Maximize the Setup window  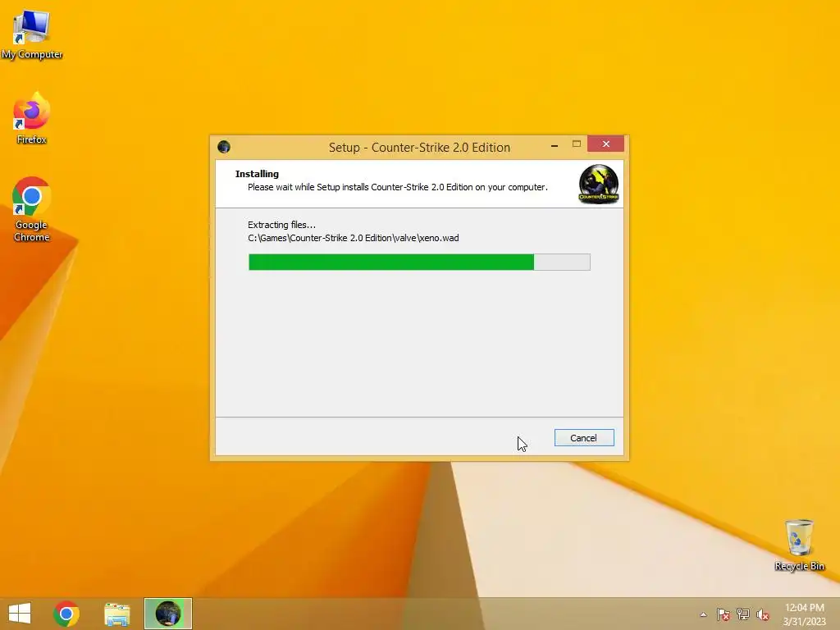577,144
